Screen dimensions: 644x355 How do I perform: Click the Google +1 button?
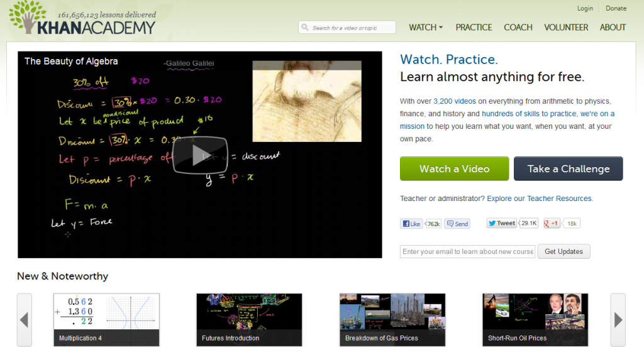pyautogui.click(x=552, y=223)
